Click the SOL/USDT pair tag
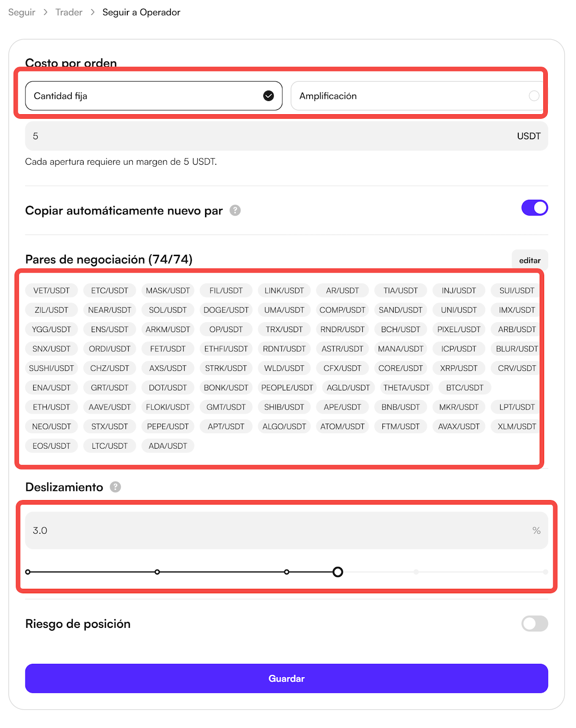The image size is (576, 728). 168,310
